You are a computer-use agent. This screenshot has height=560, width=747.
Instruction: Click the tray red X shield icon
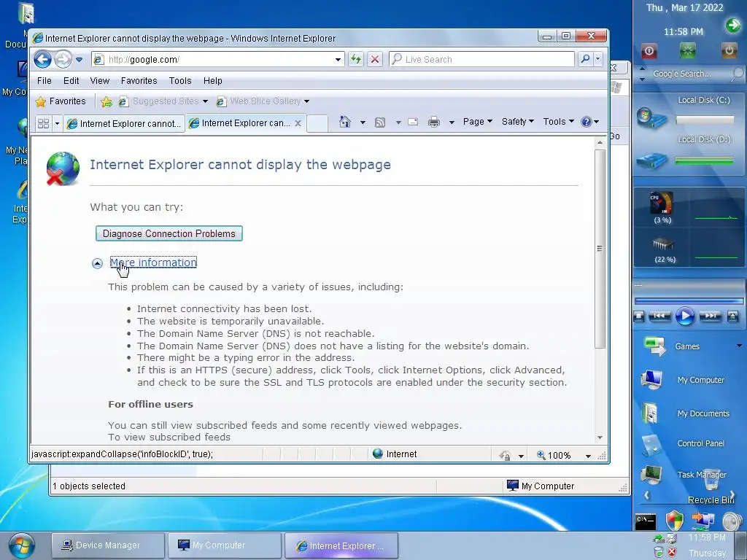coord(672,553)
